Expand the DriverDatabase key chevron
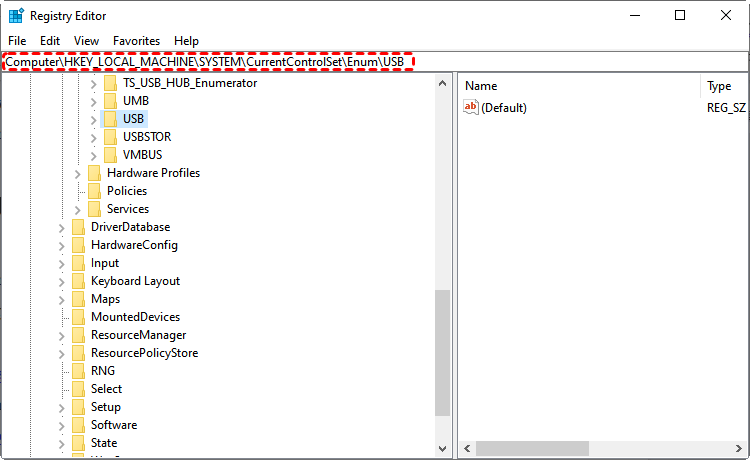Viewport: 750px width, 460px height. click(x=62, y=227)
